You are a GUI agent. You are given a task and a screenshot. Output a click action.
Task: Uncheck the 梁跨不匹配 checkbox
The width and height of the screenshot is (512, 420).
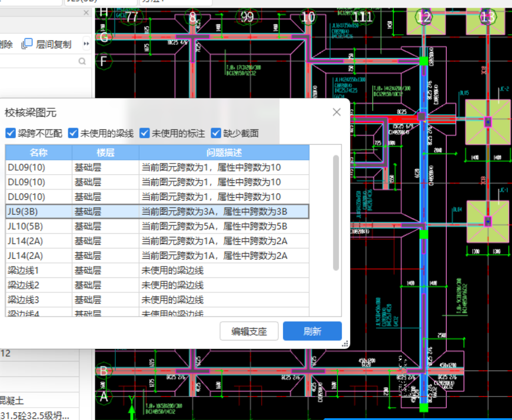pos(11,133)
